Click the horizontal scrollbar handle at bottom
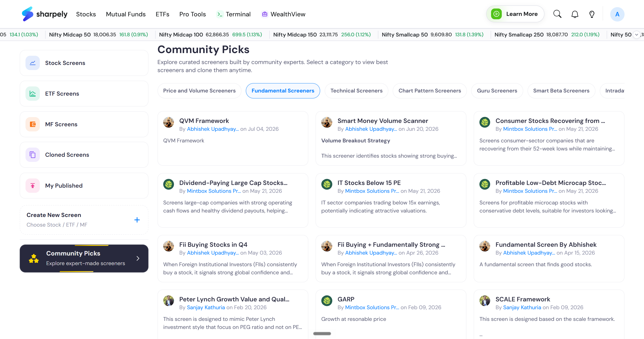Viewport: 644px width, 339px height. tap(322, 333)
